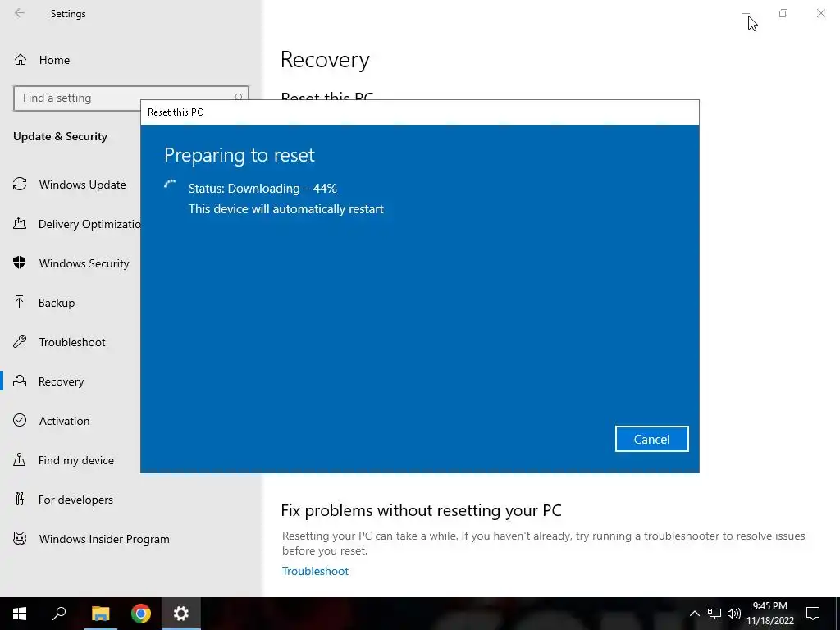
Task: Cancel the Reset this PC dialog
Action: (x=651, y=439)
